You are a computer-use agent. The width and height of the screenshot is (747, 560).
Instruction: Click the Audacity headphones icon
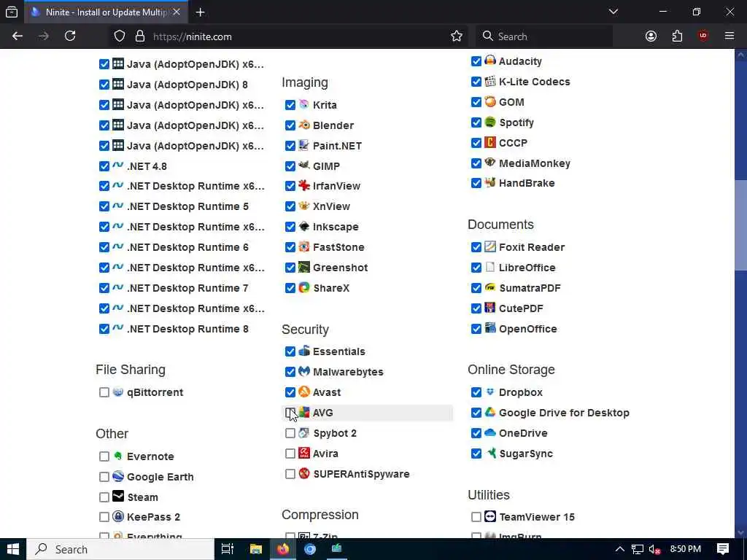click(x=489, y=61)
